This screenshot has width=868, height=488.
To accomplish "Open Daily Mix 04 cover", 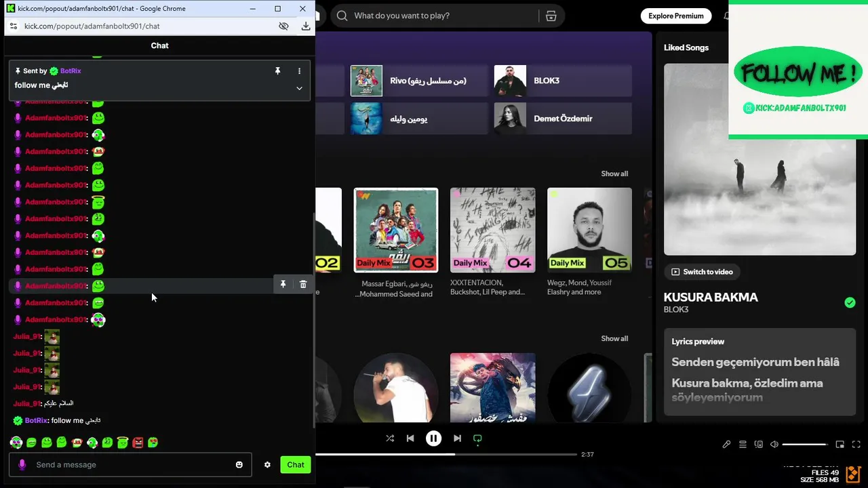I will coord(493,230).
